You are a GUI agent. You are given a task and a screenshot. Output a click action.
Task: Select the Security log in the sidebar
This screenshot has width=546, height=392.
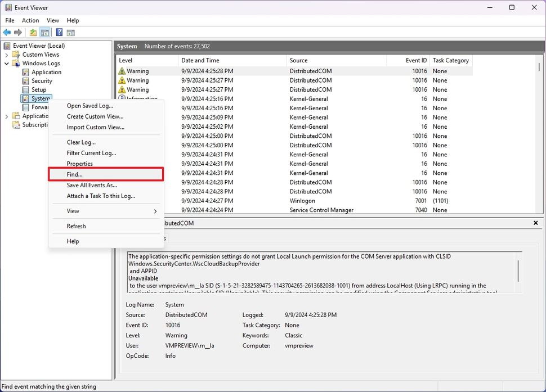coord(42,80)
